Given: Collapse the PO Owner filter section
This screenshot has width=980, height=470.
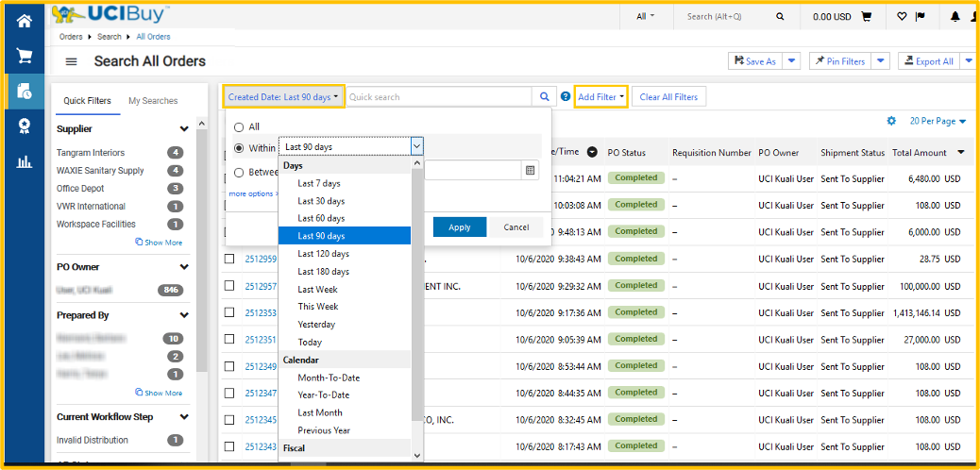Looking at the screenshot, I should click(184, 267).
